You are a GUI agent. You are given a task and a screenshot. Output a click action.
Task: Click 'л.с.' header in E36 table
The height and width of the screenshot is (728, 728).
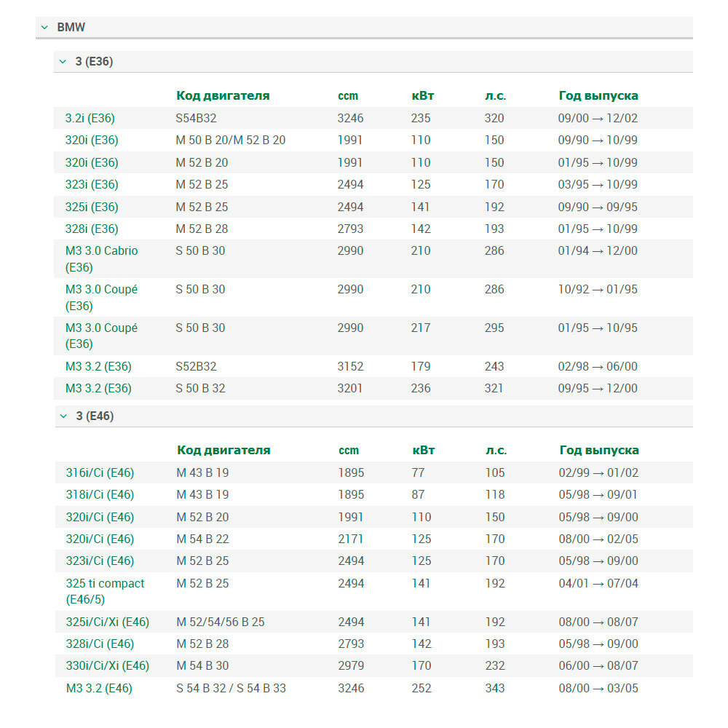pyautogui.click(x=495, y=96)
